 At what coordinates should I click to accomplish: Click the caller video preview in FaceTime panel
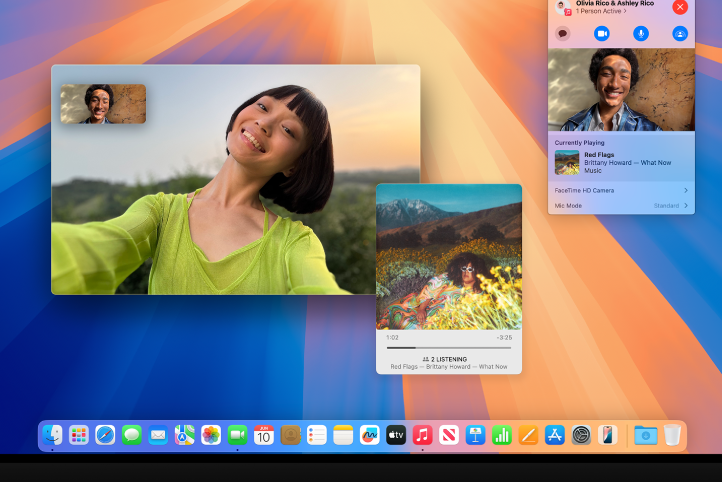[x=621, y=89]
